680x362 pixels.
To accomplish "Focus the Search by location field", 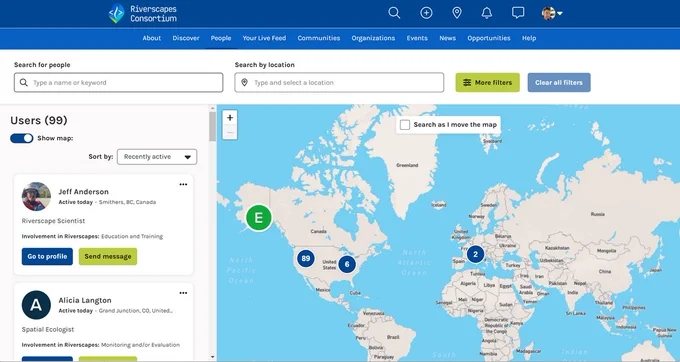I will 339,82.
